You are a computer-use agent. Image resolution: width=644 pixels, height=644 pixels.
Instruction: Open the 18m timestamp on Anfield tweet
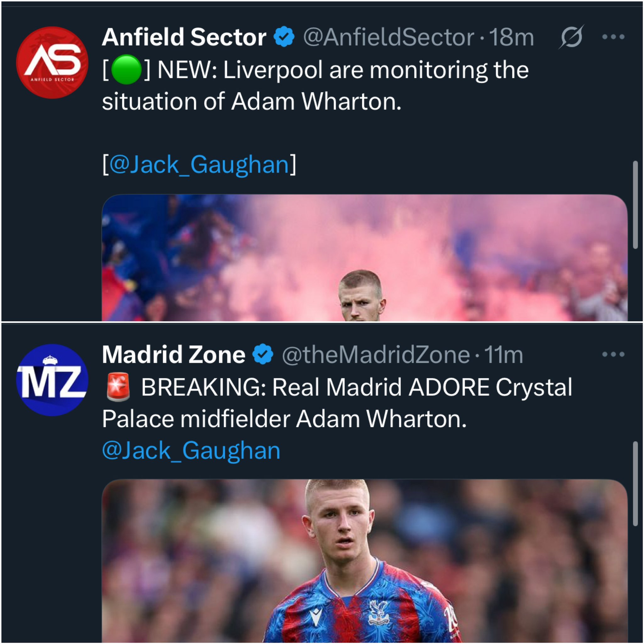pos(511,37)
